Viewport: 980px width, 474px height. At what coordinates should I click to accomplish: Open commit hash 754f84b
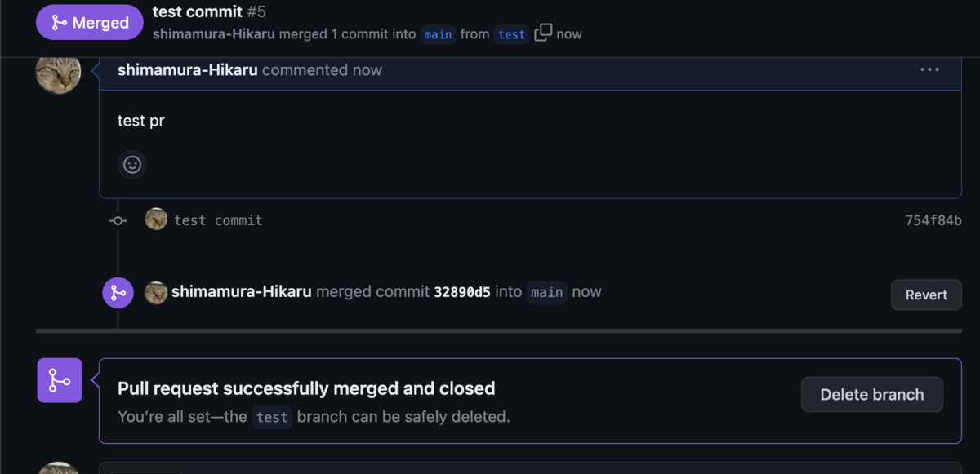click(933, 220)
